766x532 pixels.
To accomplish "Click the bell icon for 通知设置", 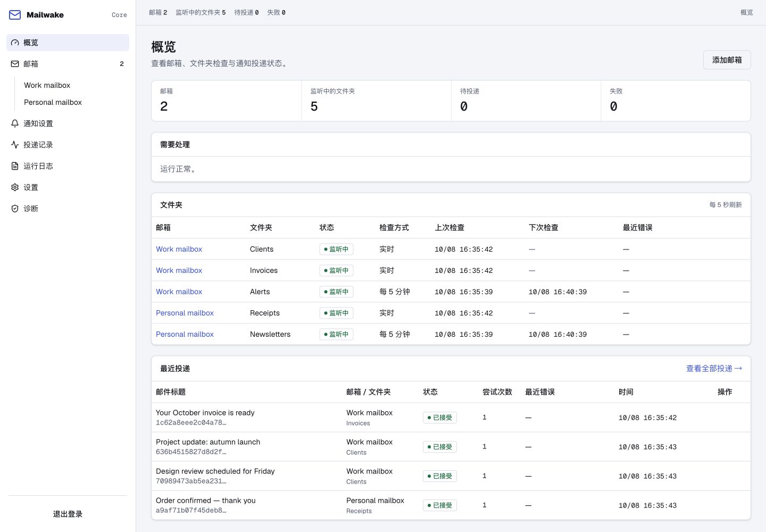I will 15,123.
